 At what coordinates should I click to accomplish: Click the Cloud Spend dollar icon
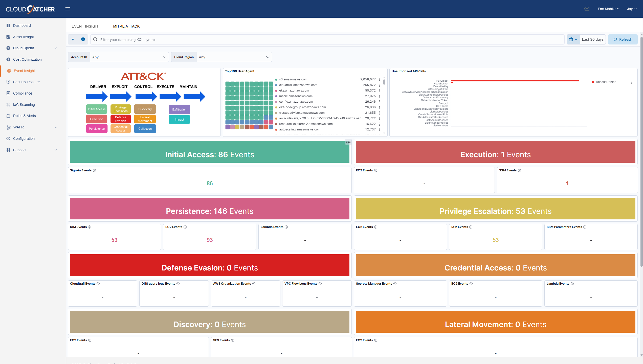[x=8, y=48]
